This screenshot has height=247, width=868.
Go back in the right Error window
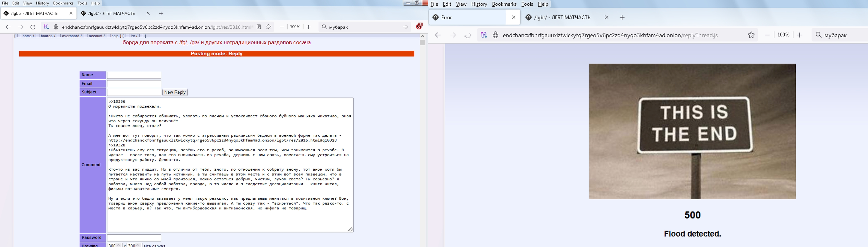(438, 35)
